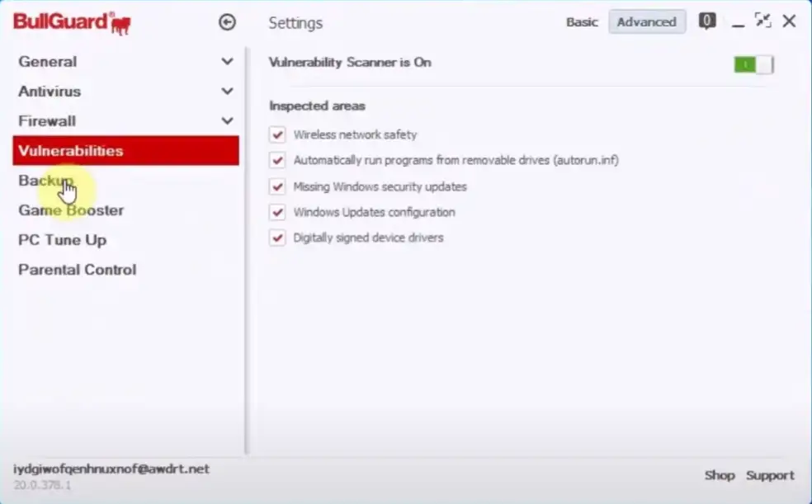Viewport: 812px width, 504px height.
Task: Click the Support link
Action: point(770,475)
